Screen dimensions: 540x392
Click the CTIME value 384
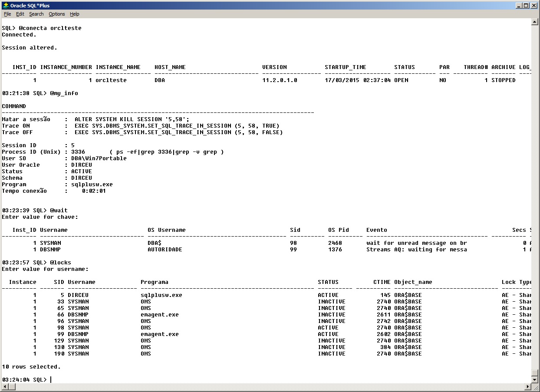(x=385, y=347)
